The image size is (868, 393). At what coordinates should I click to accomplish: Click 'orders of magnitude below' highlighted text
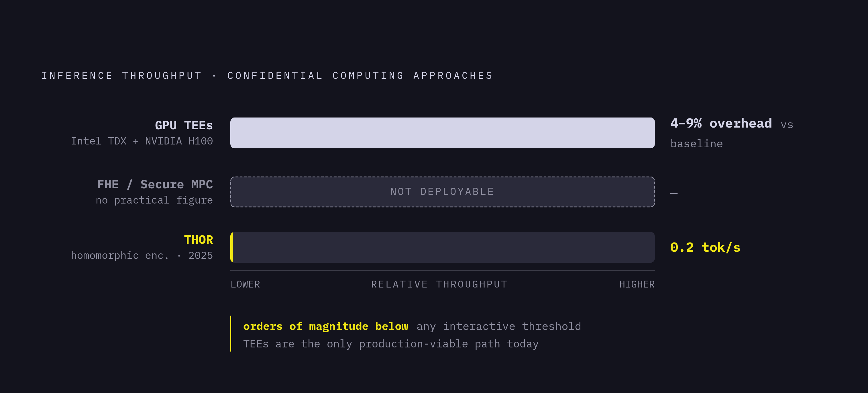point(325,326)
